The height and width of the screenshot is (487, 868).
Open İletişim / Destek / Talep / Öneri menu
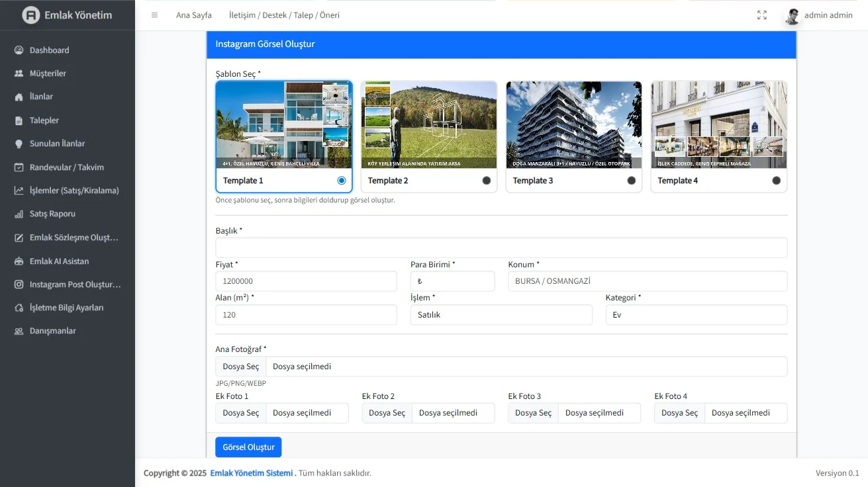click(x=284, y=15)
